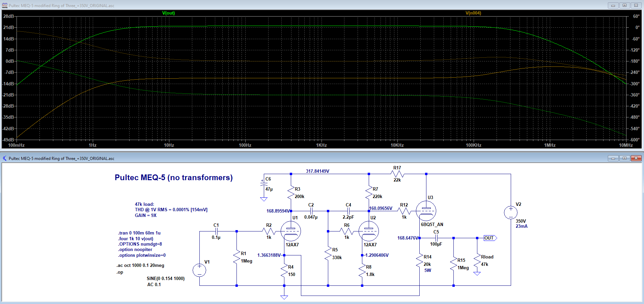Click the C5 100µF capacitor symbol
Image resolution: width=644 pixels, height=304 pixels.
click(x=436, y=238)
